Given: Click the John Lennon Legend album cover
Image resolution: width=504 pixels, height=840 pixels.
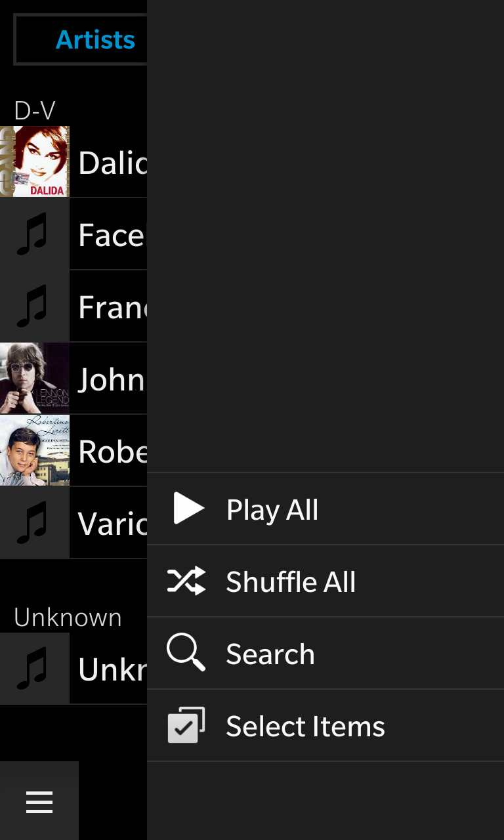Looking at the screenshot, I should pos(34,379).
